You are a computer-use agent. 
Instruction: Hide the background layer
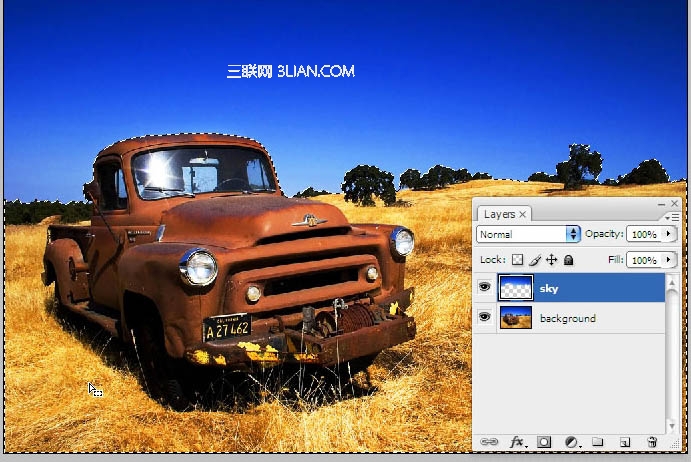pos(484,317)
